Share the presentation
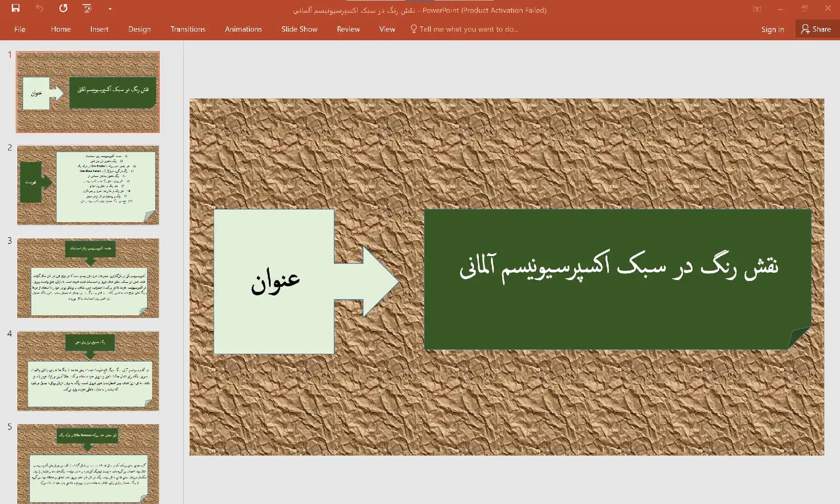This screenshot has height=504, width=840. point(816,29)
